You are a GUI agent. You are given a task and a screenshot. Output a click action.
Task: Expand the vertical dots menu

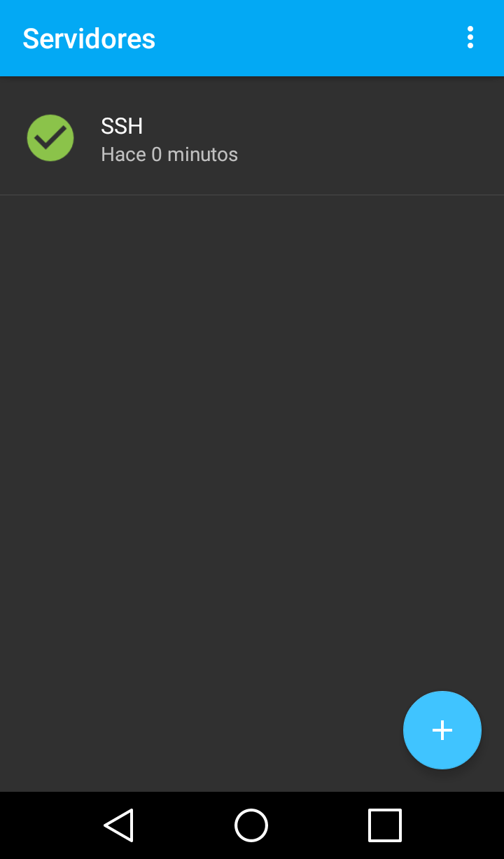click(470, 38)
